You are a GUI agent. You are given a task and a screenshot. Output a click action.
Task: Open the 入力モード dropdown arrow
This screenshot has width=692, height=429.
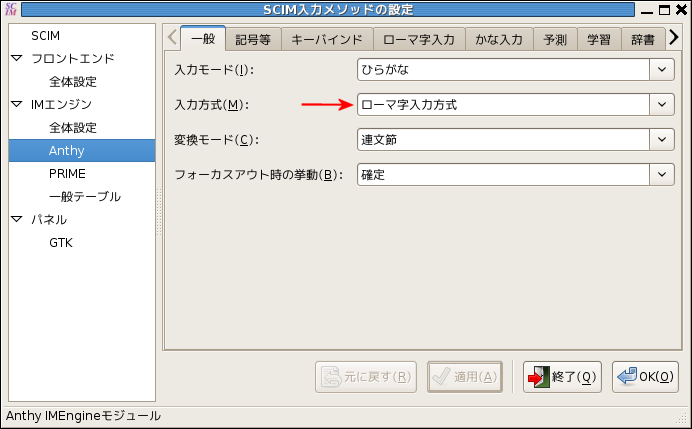[662, 70]
